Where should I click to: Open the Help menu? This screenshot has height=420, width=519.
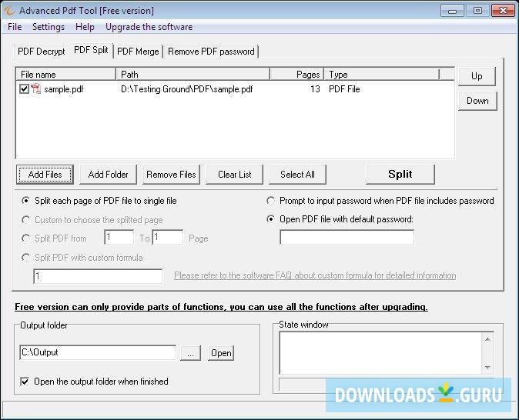85,27
